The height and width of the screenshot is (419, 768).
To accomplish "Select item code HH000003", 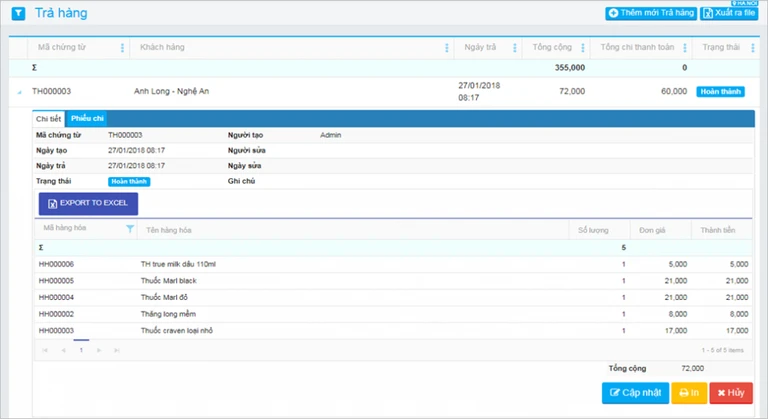I will 56,331.
